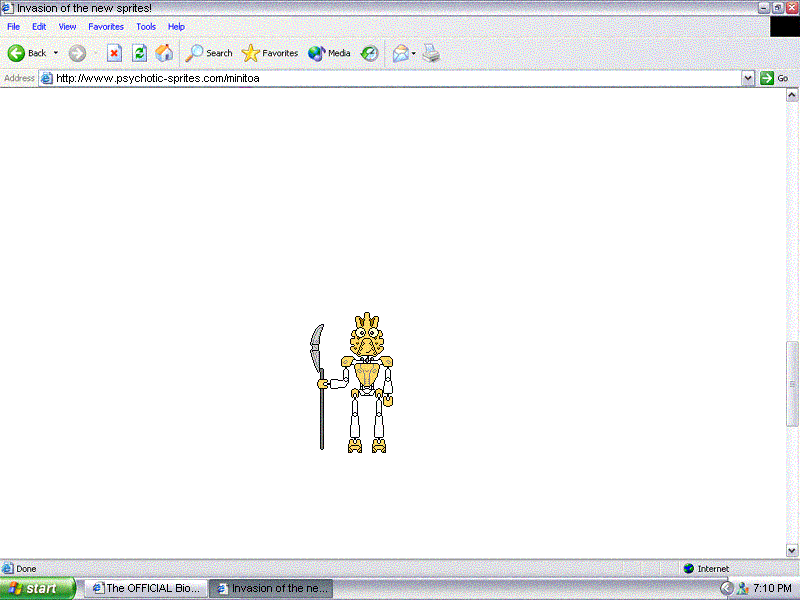Switch to The OFFICIAL Bio taskbar window
Viewport: 800px width, 600px height.
(x=144, y=588)
